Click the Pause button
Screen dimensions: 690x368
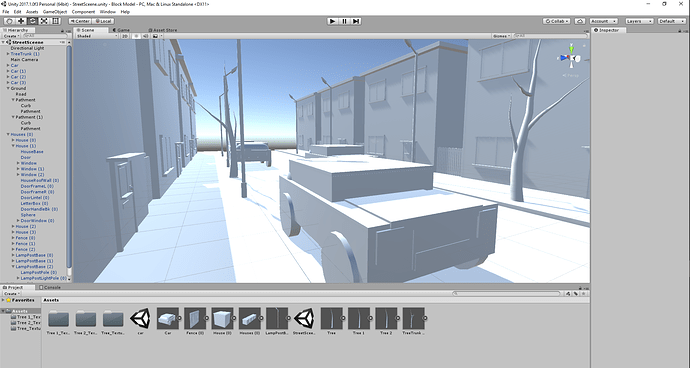point(344,21)
